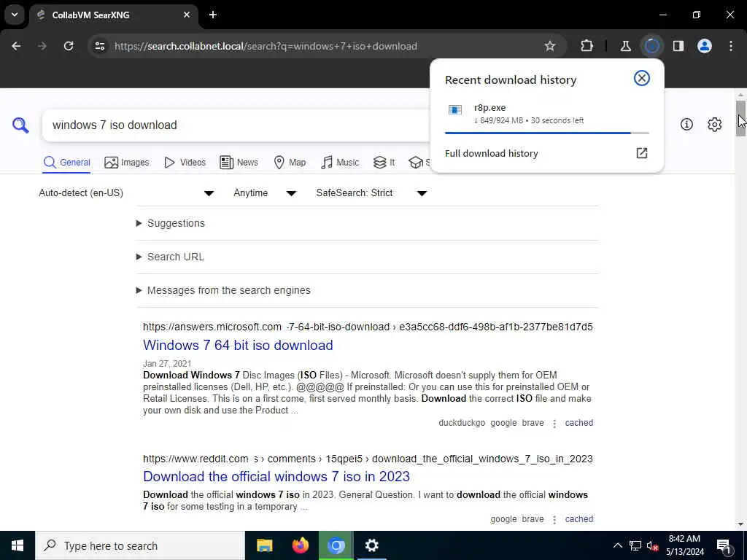Open more options dots for reddit result
The height and width of the screenshot is (560, 747).
point(554,519)
